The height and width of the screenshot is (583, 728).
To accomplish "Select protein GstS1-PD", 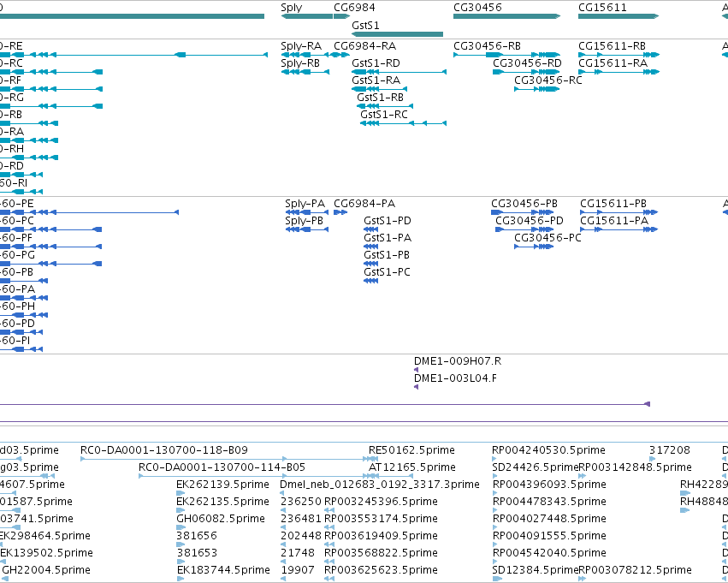I will tap(388, 221).
